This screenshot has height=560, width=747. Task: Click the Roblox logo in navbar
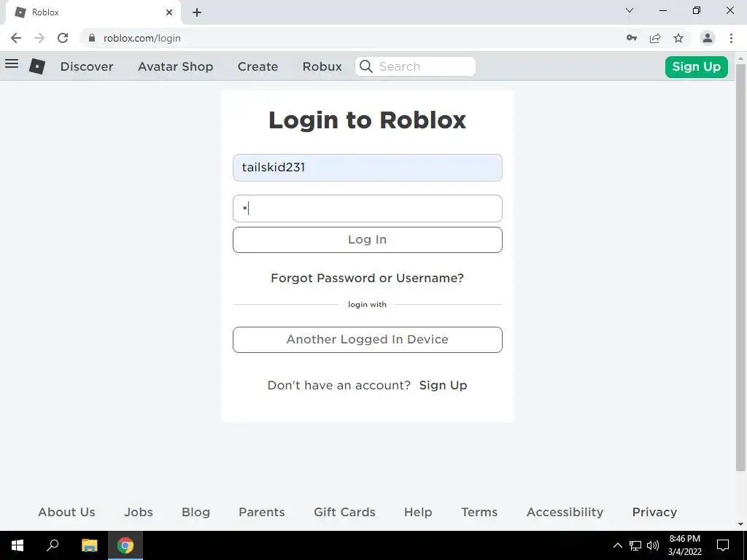click(37, 66)
